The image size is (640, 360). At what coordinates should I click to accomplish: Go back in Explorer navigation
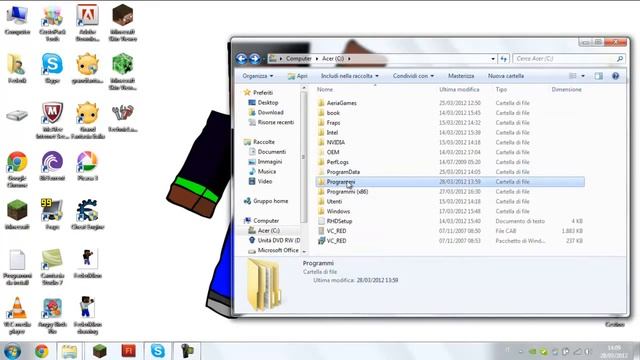[x=241, y=59]
